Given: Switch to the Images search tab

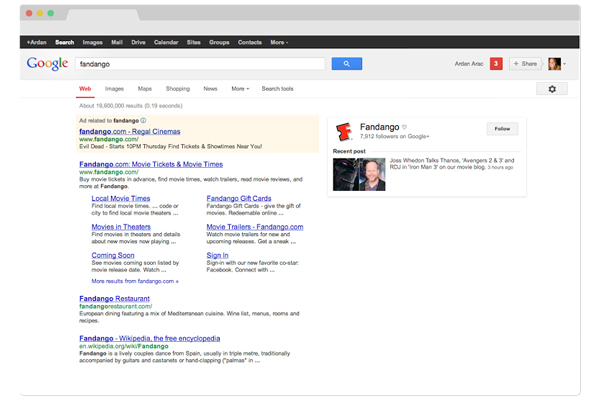Looking at the screenshot, I should (114, 89).
